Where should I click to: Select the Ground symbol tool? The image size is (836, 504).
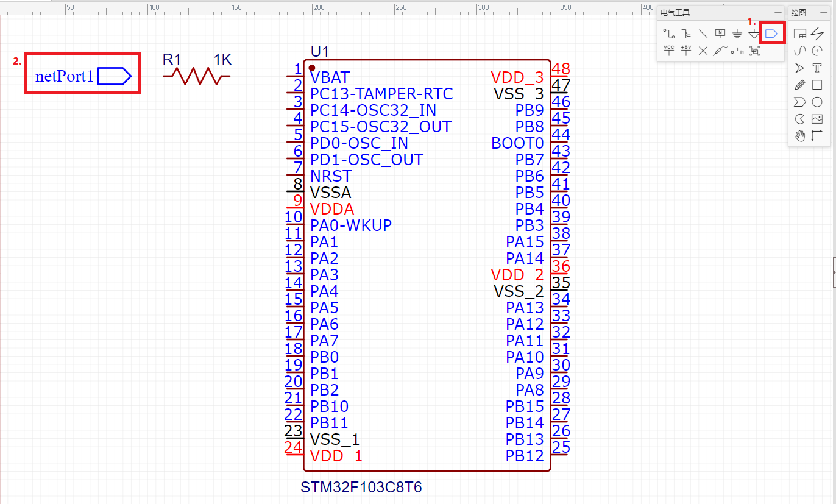tap(737, 33)
